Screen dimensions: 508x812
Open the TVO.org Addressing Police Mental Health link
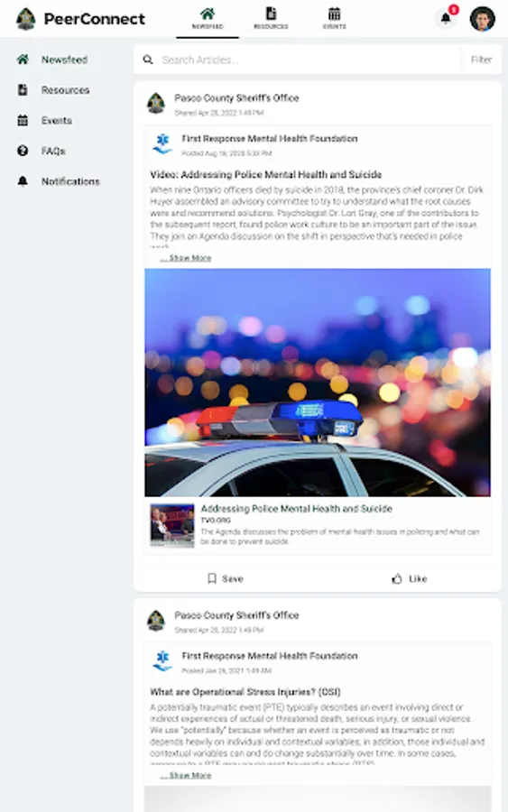click(x=296, y=509)
